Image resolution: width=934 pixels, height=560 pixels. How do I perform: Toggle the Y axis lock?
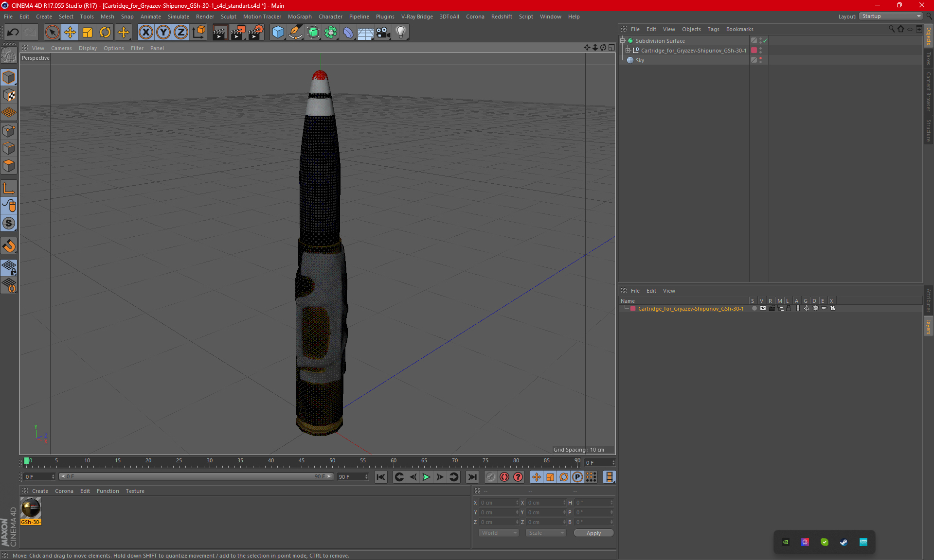(163, 32)
